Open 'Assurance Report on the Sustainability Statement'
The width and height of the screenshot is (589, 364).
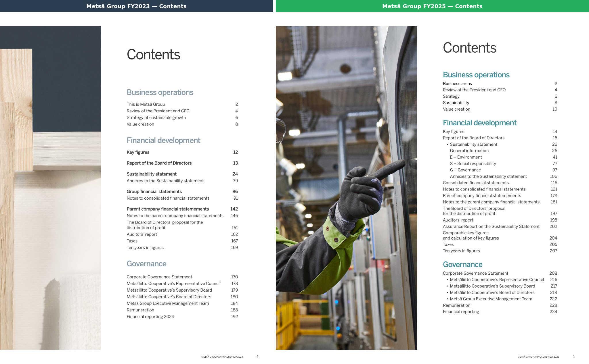491,226
